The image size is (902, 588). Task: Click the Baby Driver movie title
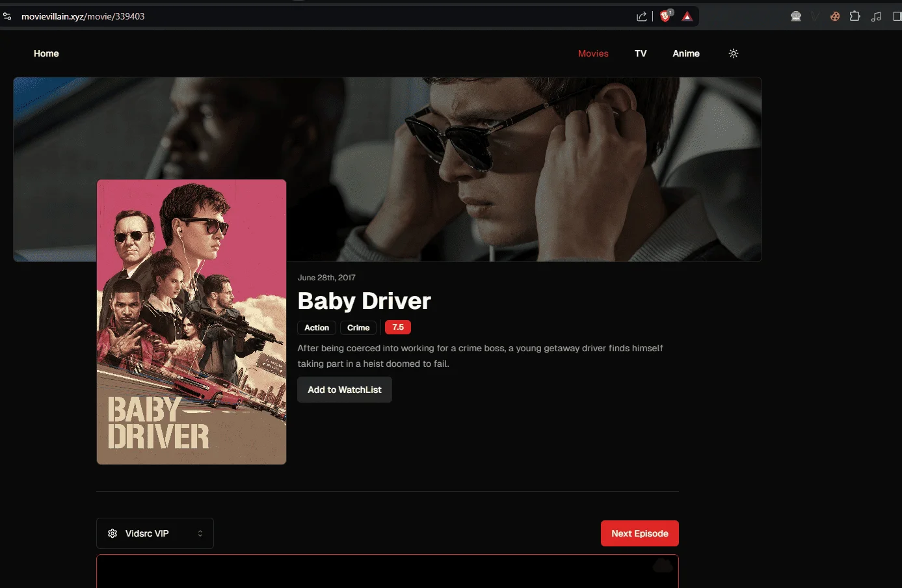[x=364, y=301]
